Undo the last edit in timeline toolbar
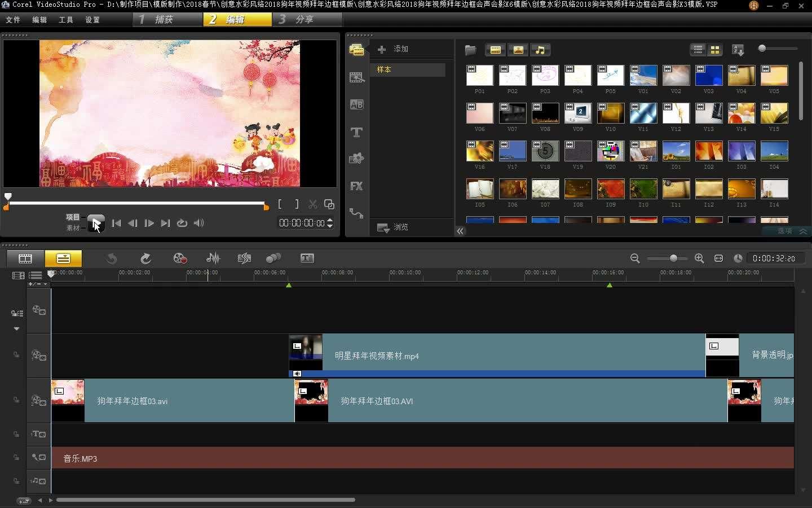Image resolution: width=812 pixels, height=508 pixels. point(112,258)
